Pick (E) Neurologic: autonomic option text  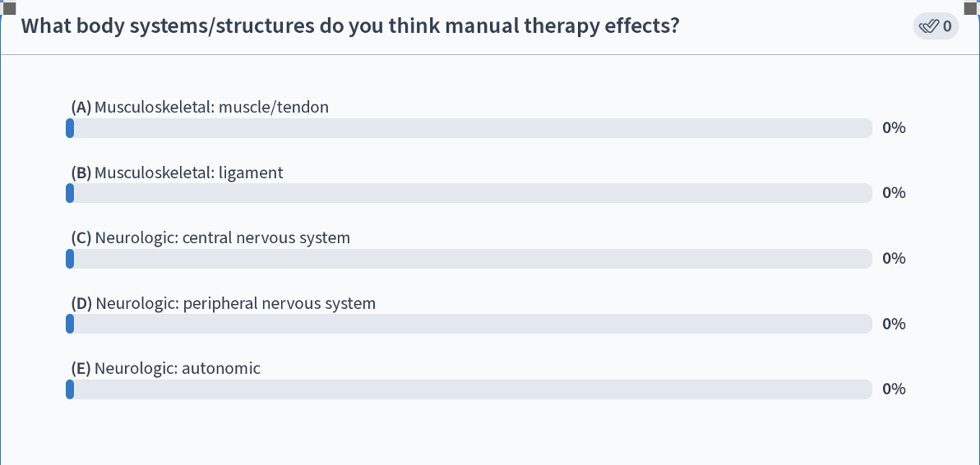[x=165, y=369]
